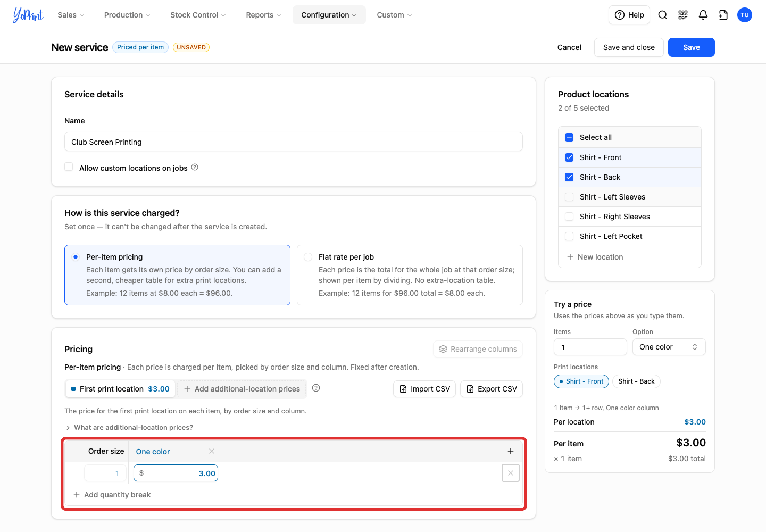Add a new column with plus icon
The width and height of the screenshot is (766, 532).
(511, 451)
